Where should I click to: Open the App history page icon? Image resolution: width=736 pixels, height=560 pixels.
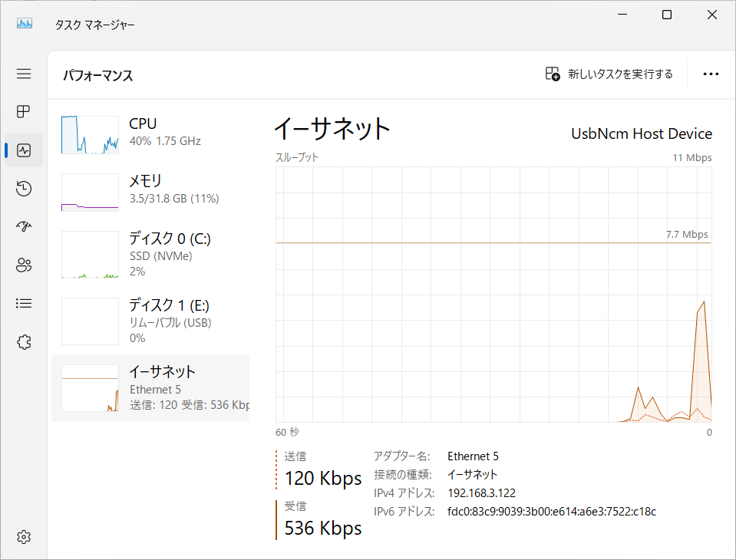[x=24, y=189]
